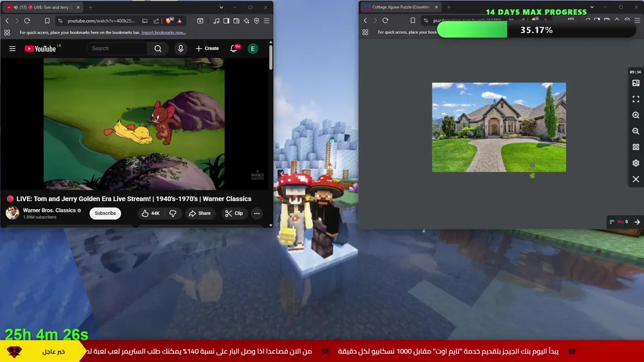Screen dimensions: 644x362
Task: Open the YouTube hamburger guide menu
Action: coord(13,48)
